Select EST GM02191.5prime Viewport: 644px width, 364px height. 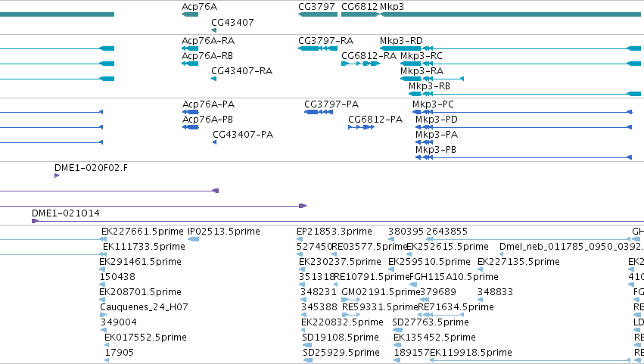pyautogui.click(x=350, y=300)
